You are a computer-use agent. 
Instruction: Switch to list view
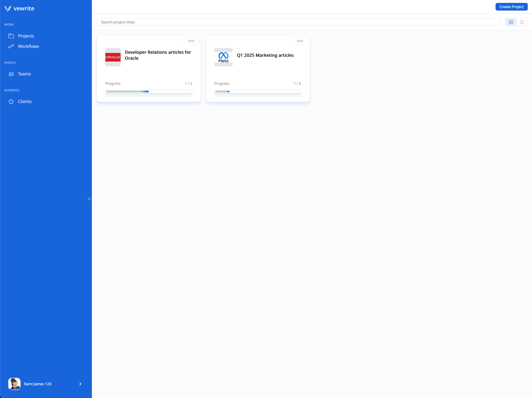pyautogui.click(x=522, y=22)
